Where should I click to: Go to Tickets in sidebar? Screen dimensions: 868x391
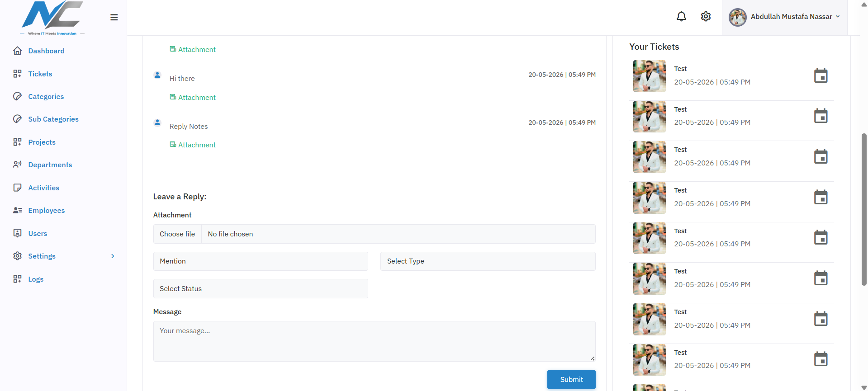tap(40, 74)
